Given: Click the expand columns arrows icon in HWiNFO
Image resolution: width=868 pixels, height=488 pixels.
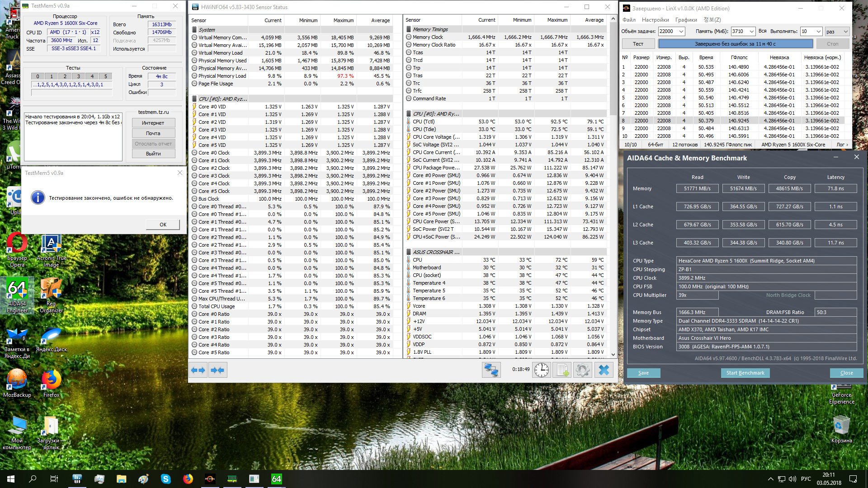Looking at the screenshot, I should click(198, 370).
